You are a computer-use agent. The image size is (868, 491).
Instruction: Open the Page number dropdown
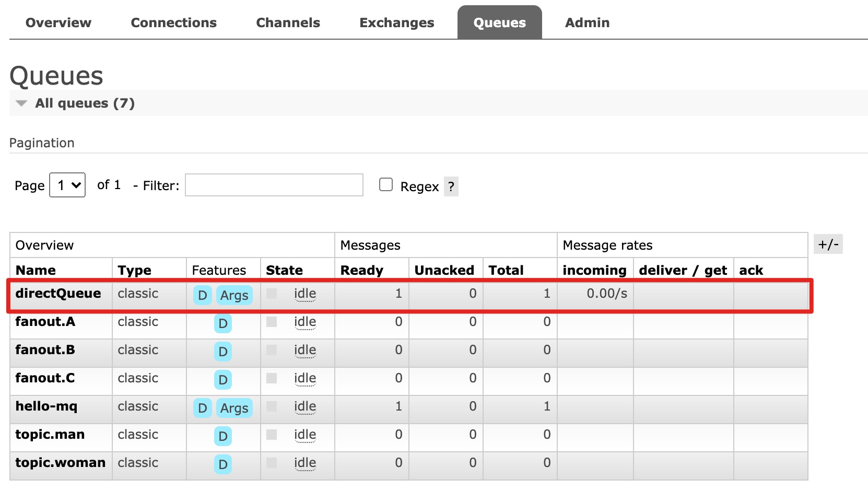[x=67, y=185]
